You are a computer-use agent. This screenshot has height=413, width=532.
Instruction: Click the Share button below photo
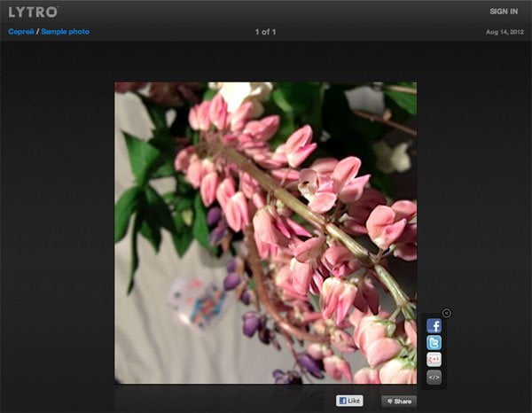click(x=399, y=401)
